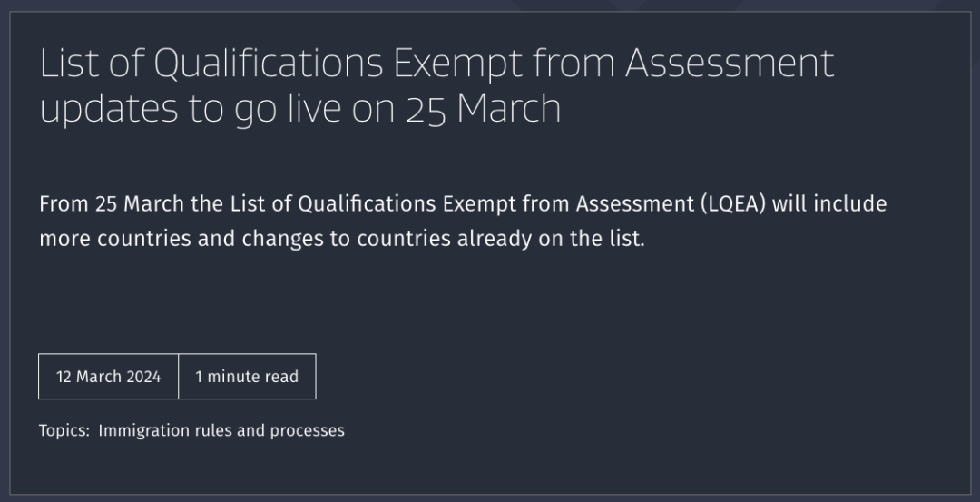Open the Immigration rules and processes topic link
The image size is (980, 502).
click(x=221, y=430)
